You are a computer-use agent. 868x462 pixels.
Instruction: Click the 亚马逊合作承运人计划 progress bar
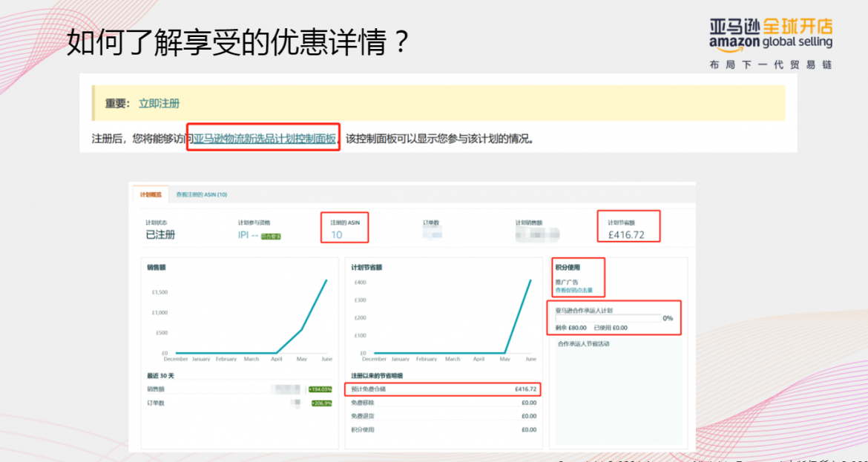607,318
